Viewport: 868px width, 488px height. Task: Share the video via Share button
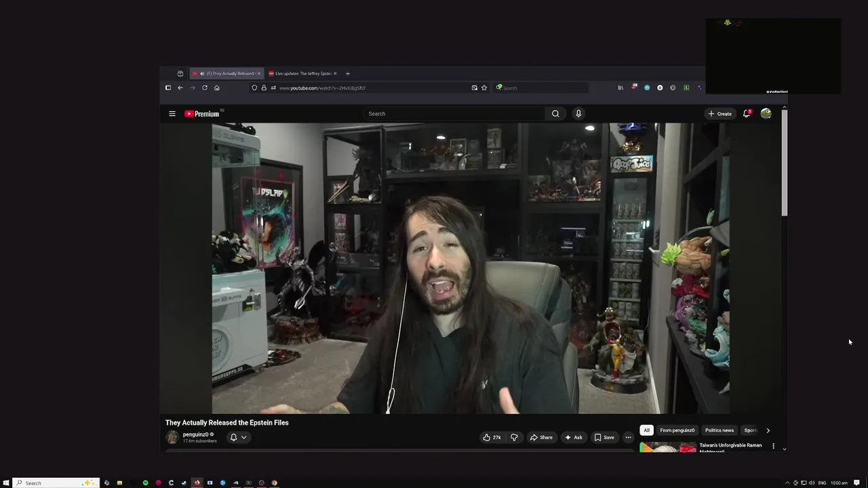[x=541, y=437]
